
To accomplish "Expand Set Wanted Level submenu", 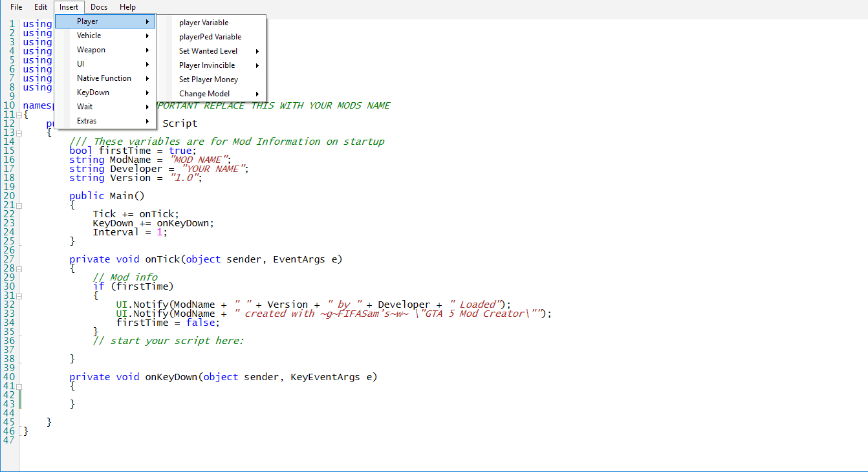I will click(212, 51).
